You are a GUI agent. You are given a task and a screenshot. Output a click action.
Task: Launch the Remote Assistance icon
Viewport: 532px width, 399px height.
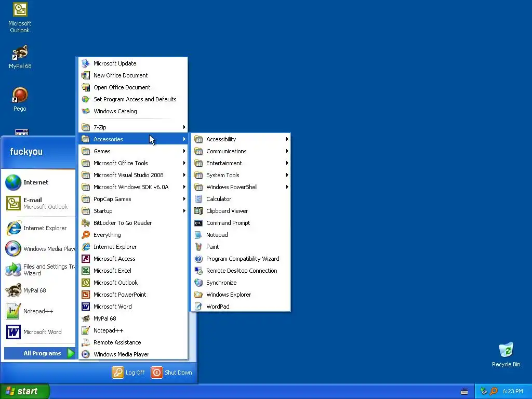[x=86, y=342]
